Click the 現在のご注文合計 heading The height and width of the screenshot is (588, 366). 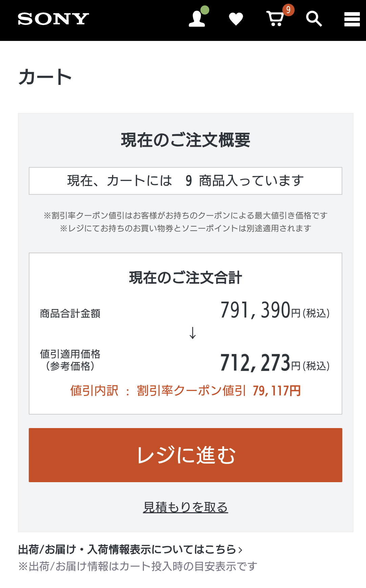[186, 278]
